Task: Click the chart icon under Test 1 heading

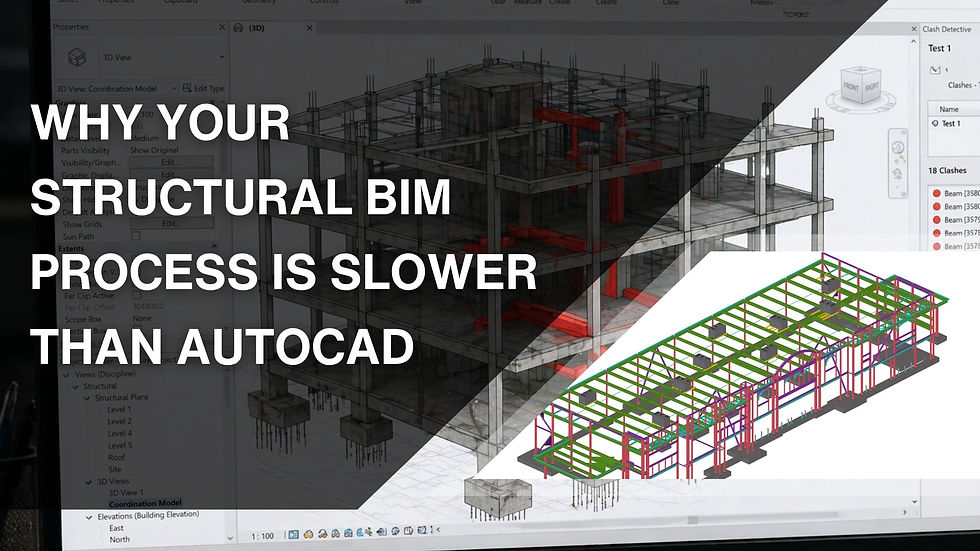Action: coord(936,70)
